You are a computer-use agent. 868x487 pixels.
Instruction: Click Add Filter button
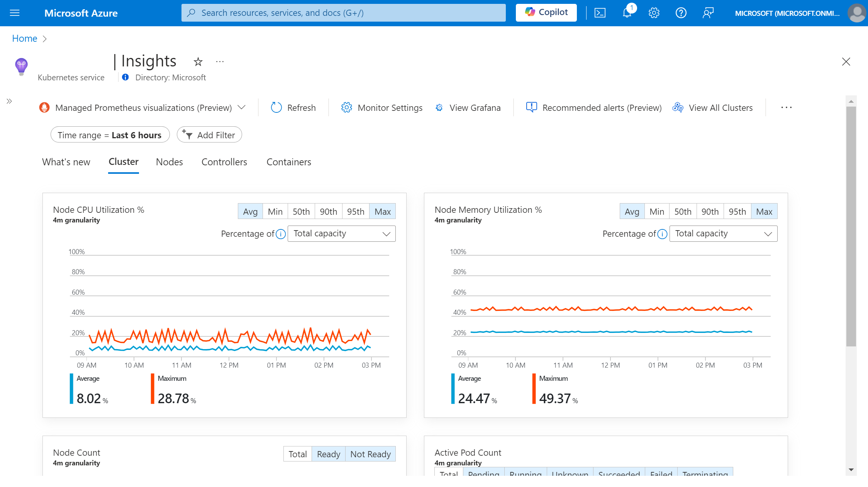coord(209,135)
